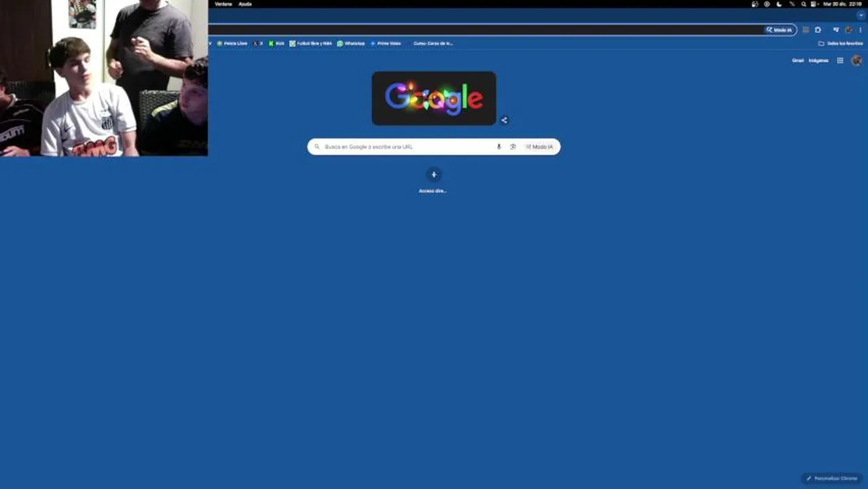
Task: Open the Pelota Libre bookmark
Action: [x=232, y=43]
